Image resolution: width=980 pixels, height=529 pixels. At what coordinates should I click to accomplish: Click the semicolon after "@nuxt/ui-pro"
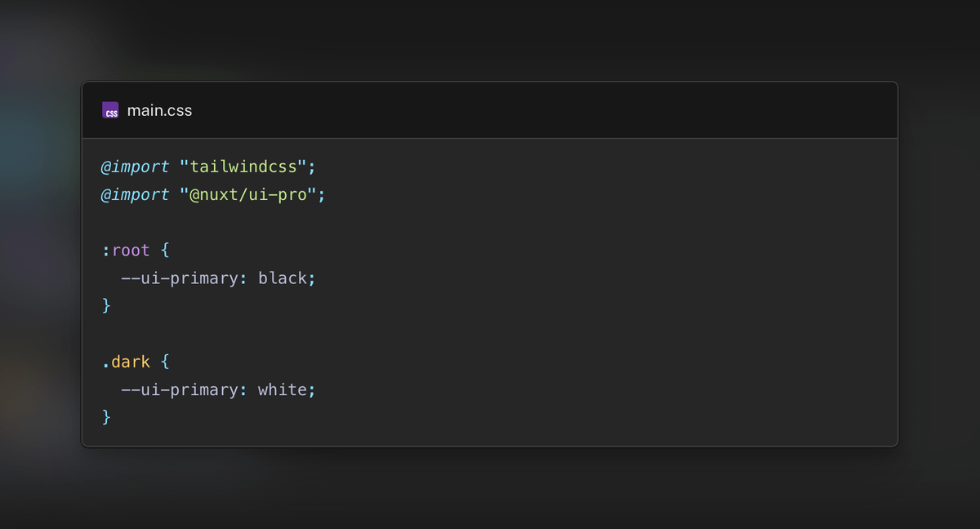pyautogui.click(x=321, y=195)
